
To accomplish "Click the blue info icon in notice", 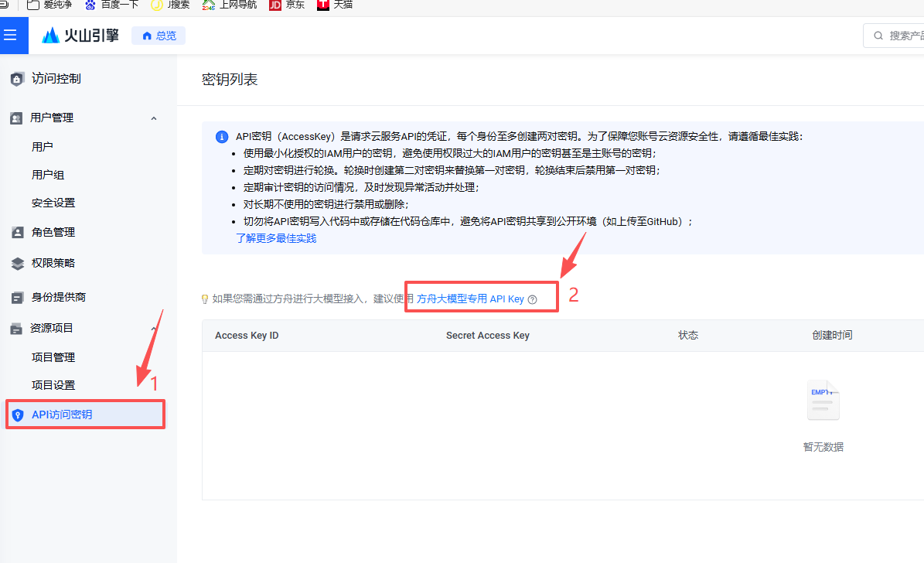I will [x=222, y=137].
